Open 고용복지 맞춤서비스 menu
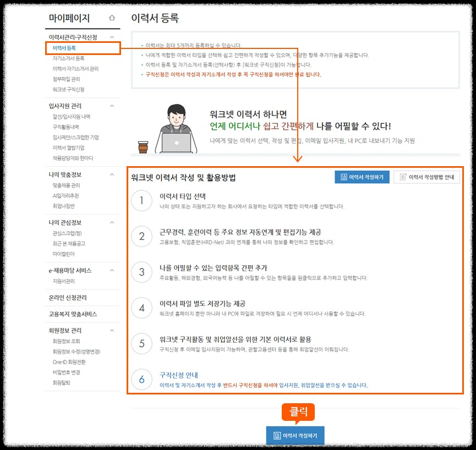Screen dimensions: 476x450 pos(73,314)
